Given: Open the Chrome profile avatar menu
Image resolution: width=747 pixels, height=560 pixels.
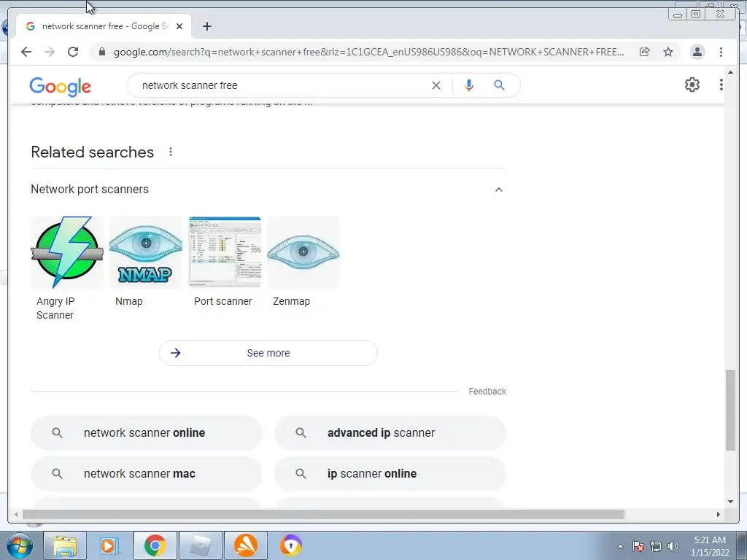Looking at the screenshot, I should click(x=697, y=52).
